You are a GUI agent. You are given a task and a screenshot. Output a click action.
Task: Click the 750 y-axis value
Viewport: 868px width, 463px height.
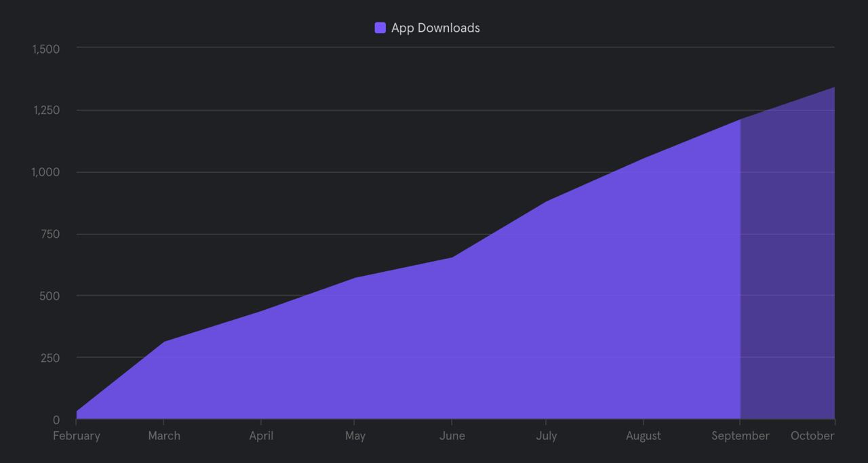[50, 235]
